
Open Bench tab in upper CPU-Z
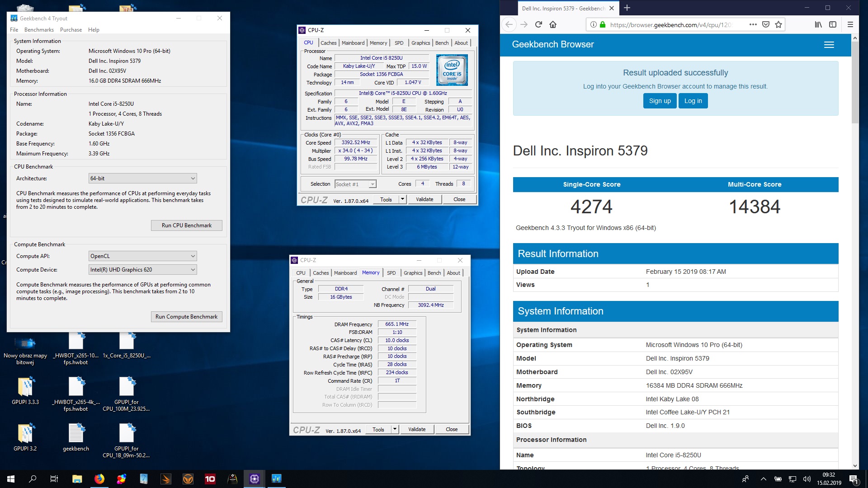[x=442, y=43]
